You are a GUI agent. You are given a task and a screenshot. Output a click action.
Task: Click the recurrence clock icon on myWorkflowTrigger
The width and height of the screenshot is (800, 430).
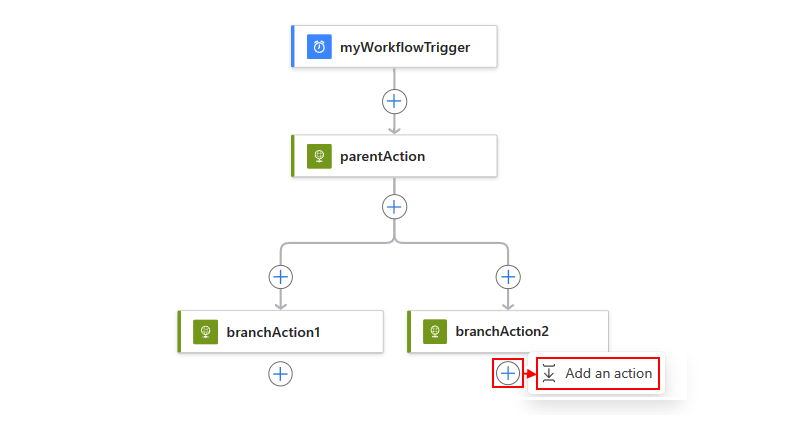pyautogui.click(x=319, y=47)
